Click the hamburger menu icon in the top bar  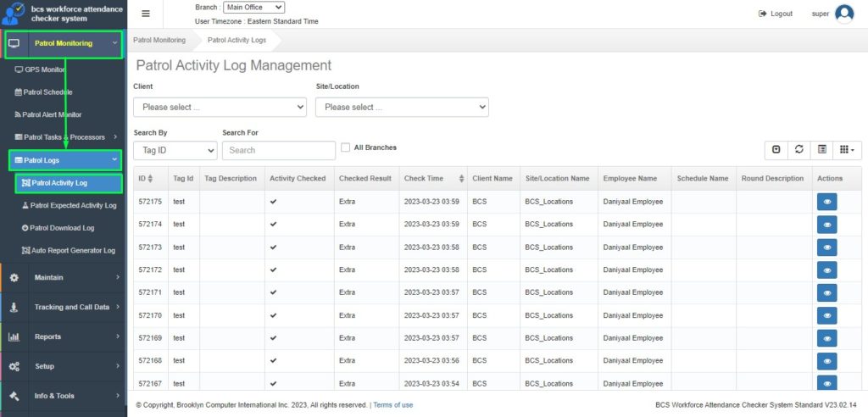[x=146, y=14]
